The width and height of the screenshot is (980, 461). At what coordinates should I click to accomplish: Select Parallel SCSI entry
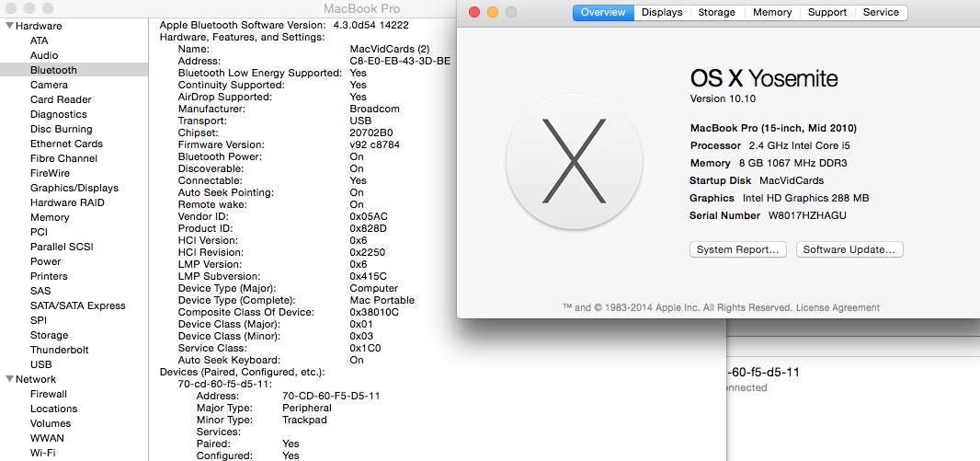[x=62, y=248]
